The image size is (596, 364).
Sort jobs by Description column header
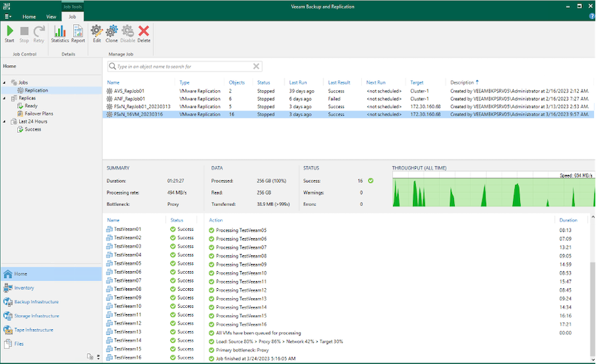(x=462, y=82)
